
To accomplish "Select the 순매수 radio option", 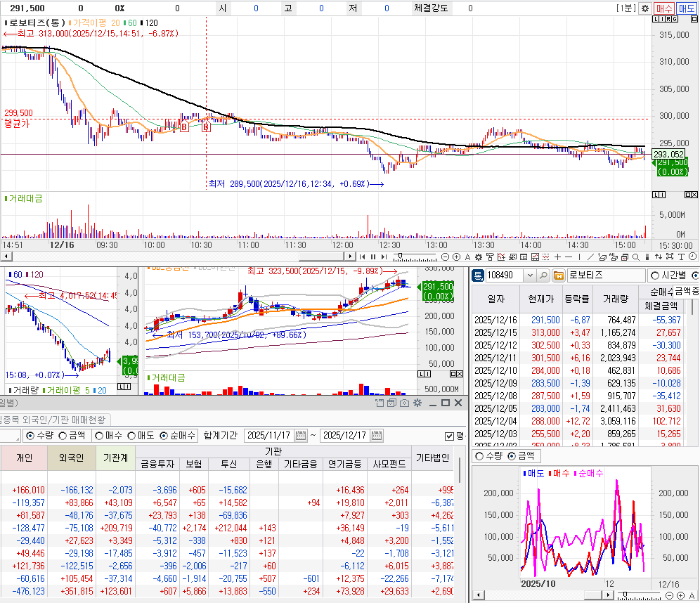I will (x=164, y=436).
